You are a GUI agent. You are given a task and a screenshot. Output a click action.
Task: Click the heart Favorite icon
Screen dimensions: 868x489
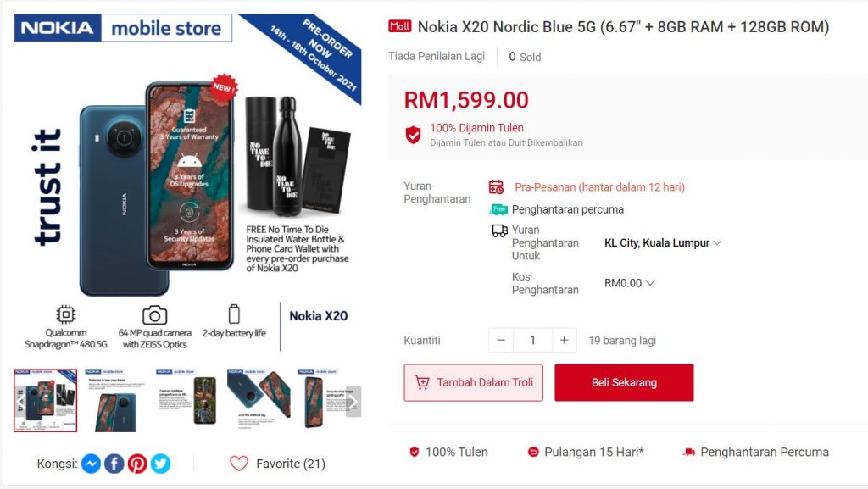[239, 464]
